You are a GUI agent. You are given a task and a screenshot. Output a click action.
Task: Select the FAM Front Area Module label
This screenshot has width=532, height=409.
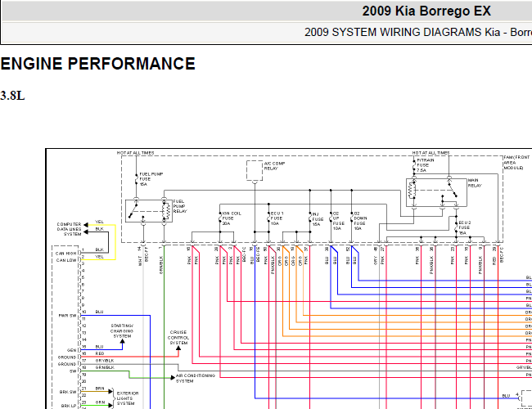(x=516, y=163)
